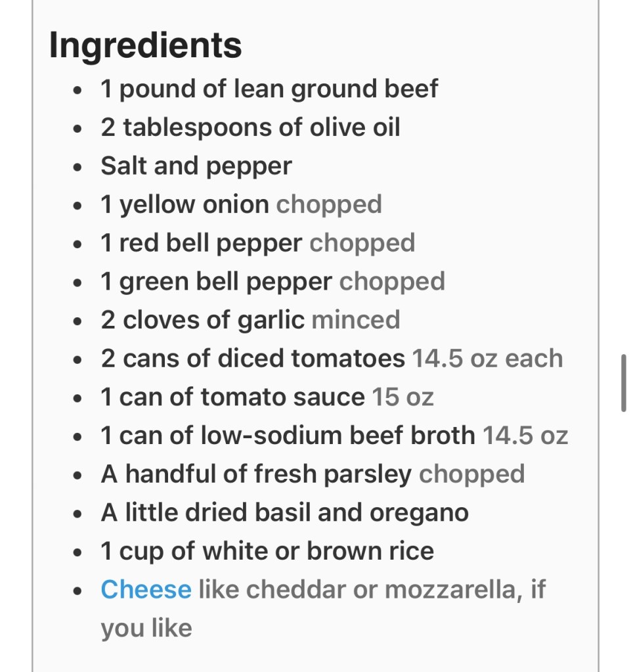The height and width of the screenshot is (672, 631).
Task: Click the diced tomatoes ingredient
Action: pos(253,359)
